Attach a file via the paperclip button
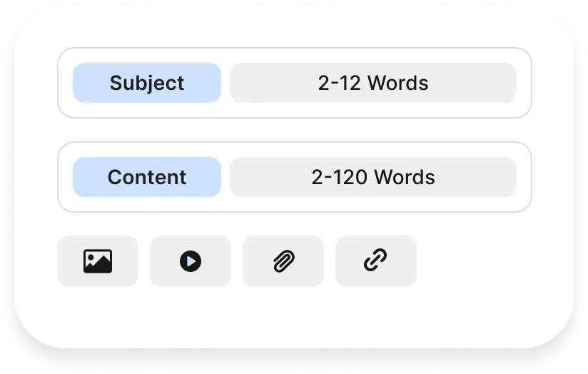588x374 pixels. (283, 261)
